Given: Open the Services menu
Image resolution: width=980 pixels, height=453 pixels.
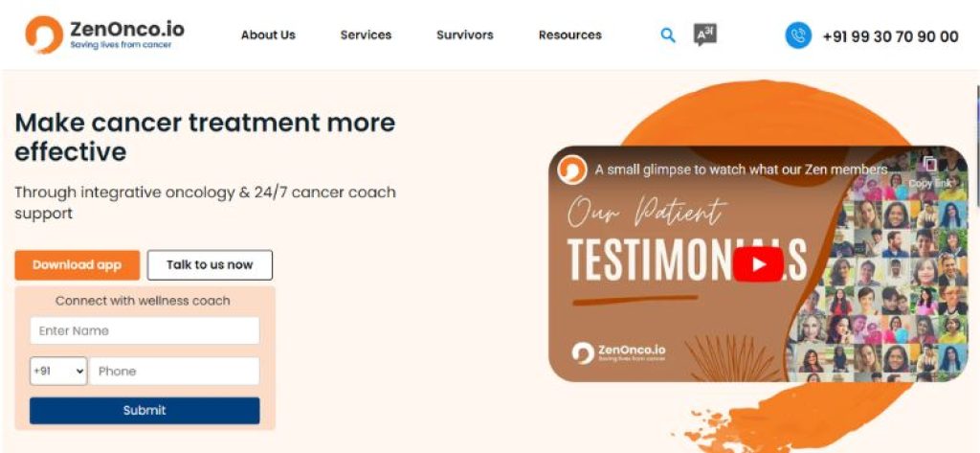Looking at the screenshot, I should pyautogui.click(x=366, y=35).
